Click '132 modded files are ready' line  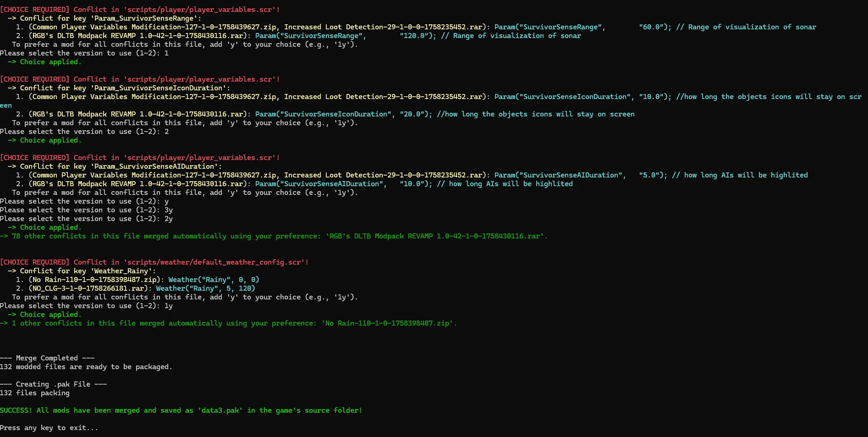pos(86,367)
